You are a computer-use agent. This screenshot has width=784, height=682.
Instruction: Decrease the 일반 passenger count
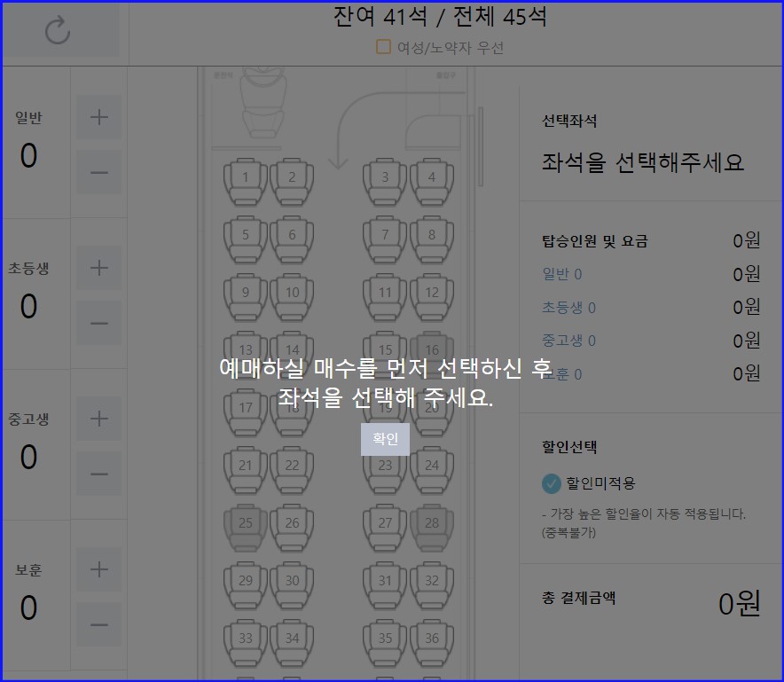(x=98, y=173)
